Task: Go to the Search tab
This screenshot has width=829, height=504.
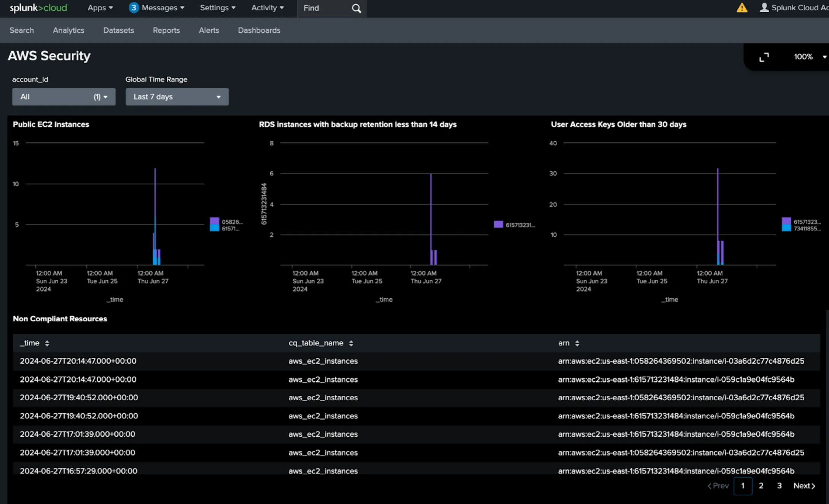Action: (x=22, y=30)
